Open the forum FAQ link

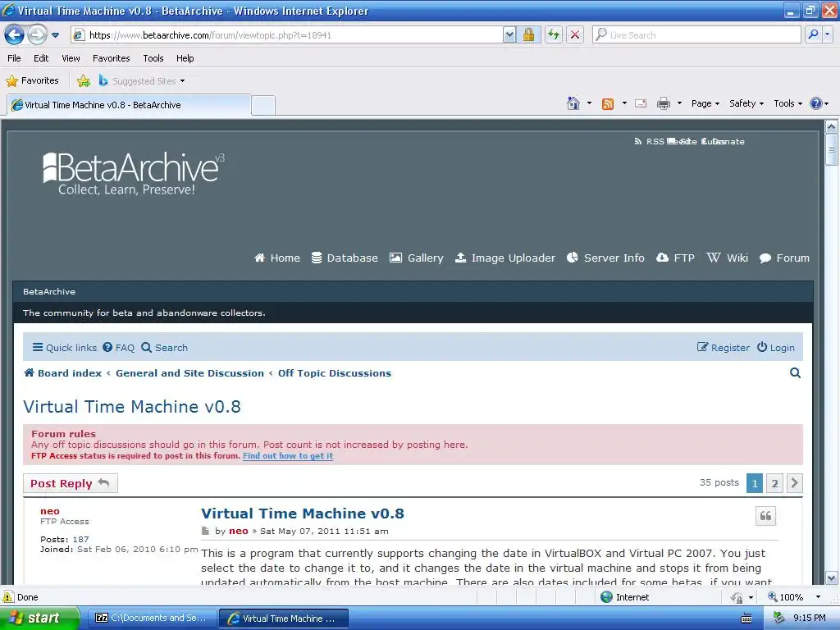(x=118, y=348)
